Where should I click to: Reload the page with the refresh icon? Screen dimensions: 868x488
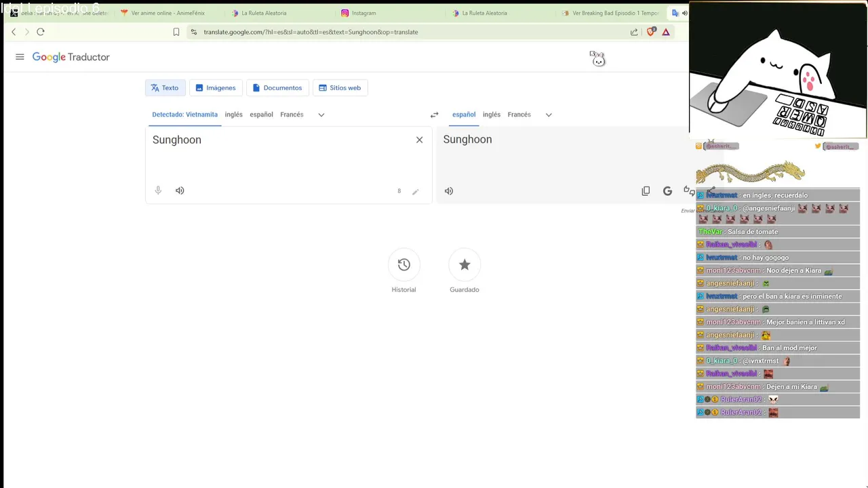pos(41,32)
